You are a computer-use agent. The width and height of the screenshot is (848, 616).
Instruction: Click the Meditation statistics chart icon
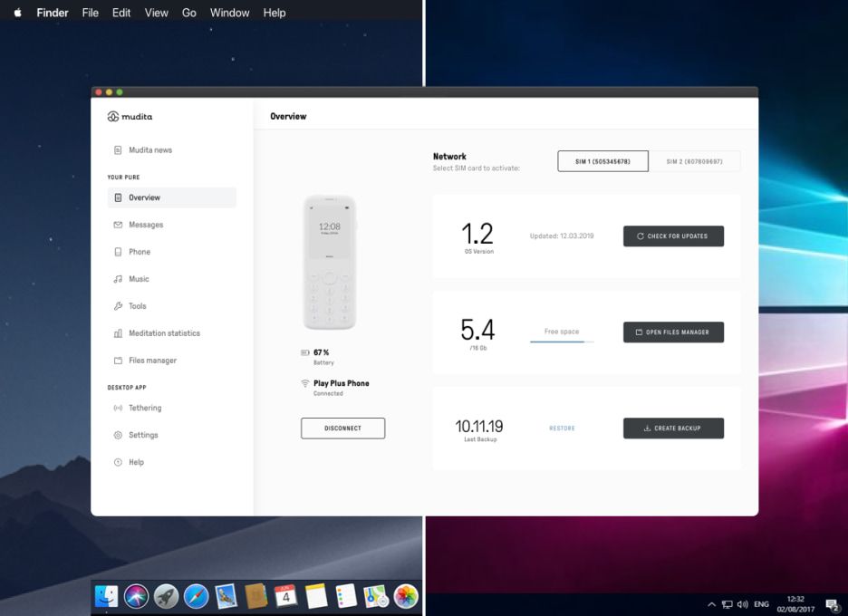118,333
